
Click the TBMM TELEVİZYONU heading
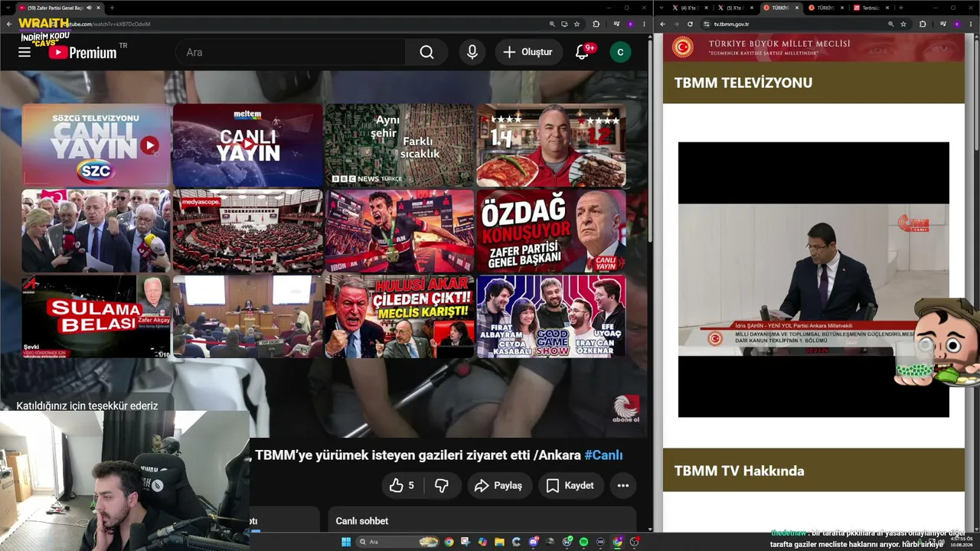click(743, 83)
